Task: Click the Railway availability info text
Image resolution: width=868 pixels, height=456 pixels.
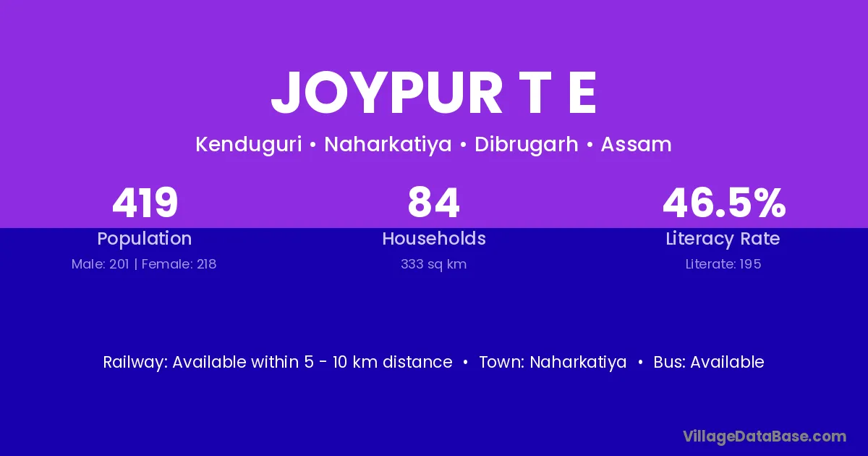Action: click(278, 362)
